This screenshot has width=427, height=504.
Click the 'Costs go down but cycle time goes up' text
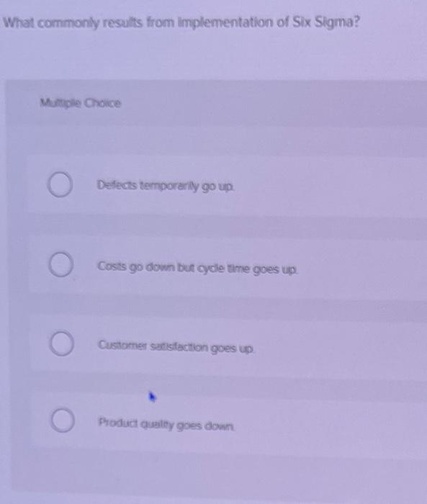click(x=197, y=268)
